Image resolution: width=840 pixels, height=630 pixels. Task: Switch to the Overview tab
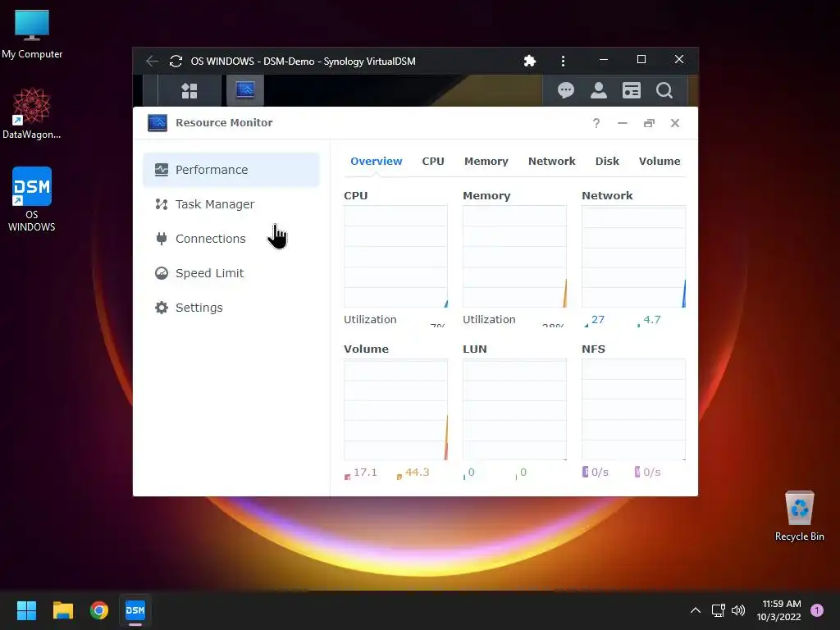[x=376, y=162]
